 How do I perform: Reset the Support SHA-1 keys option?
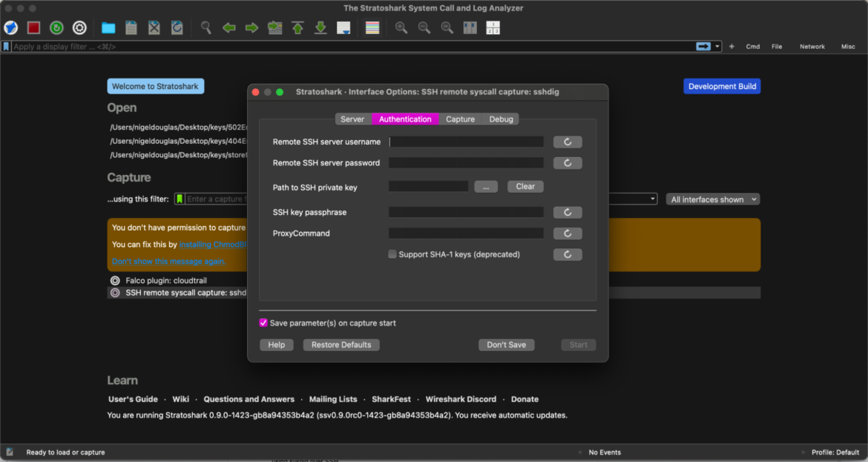[568, 254]
